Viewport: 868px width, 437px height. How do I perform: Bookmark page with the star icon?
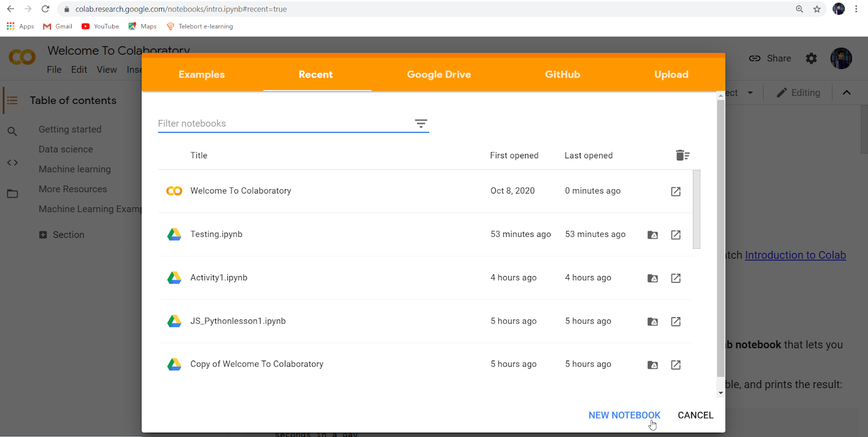(816, 9)
